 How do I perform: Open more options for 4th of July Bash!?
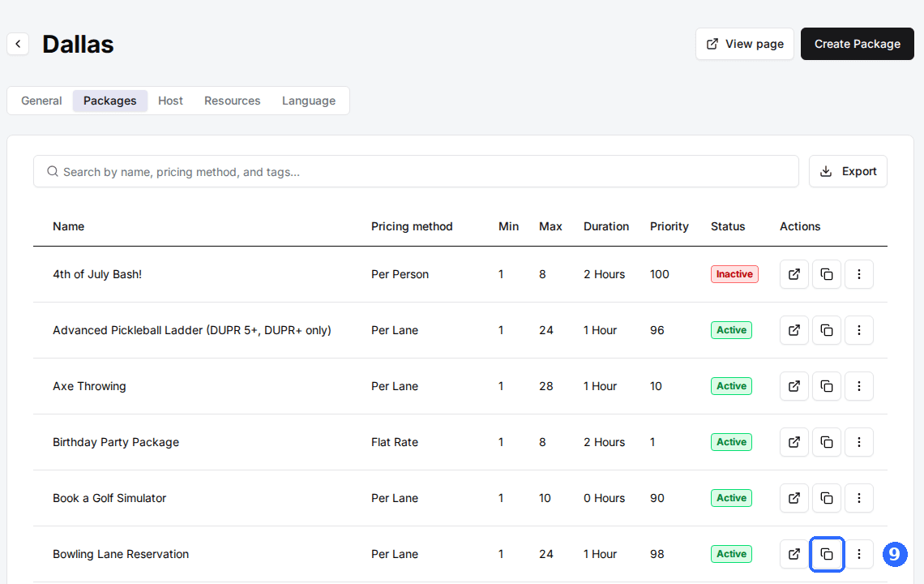click(858, 274)
